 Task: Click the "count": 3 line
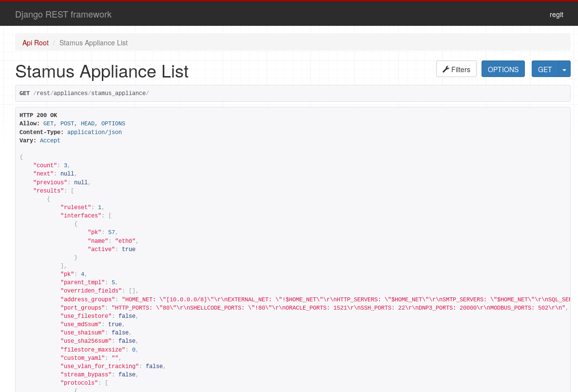(x=52, y=166)
